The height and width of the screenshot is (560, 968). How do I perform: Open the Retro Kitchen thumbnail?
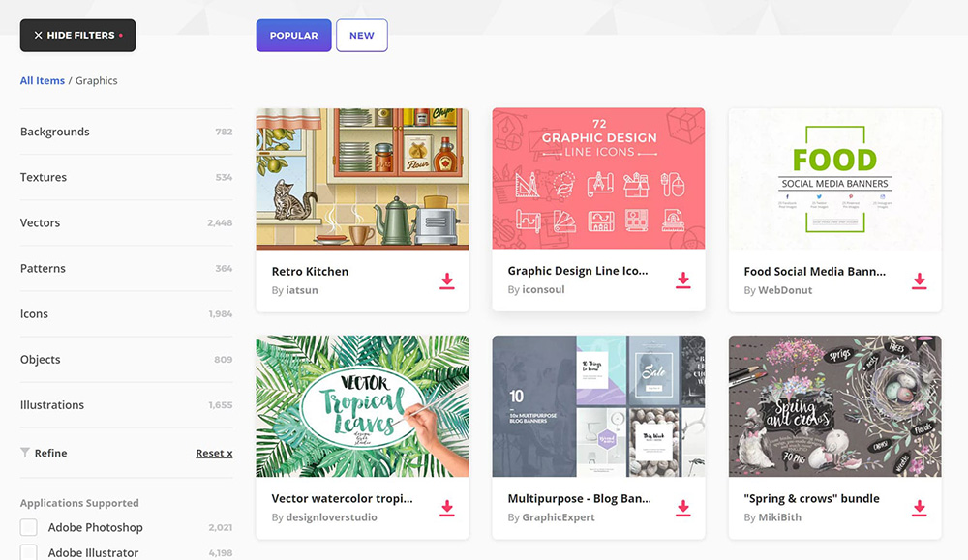point(362,179)
